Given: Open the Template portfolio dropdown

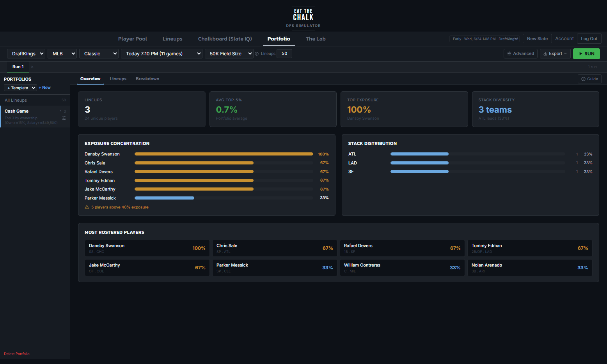Looking at the screenshot, I should (x=20, y=88).
